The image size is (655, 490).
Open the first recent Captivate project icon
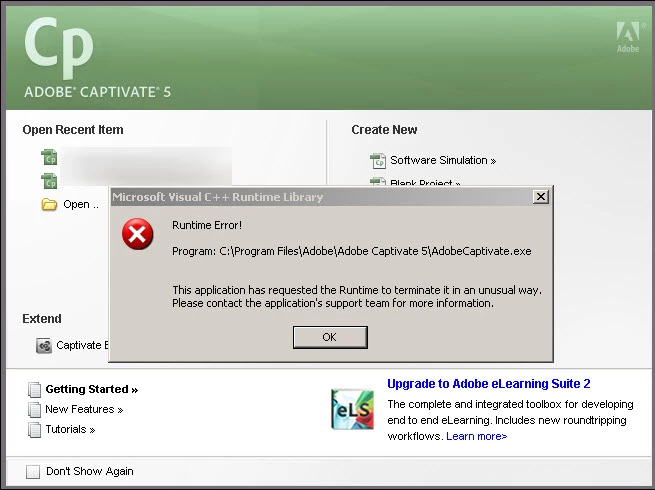(49, 157)
